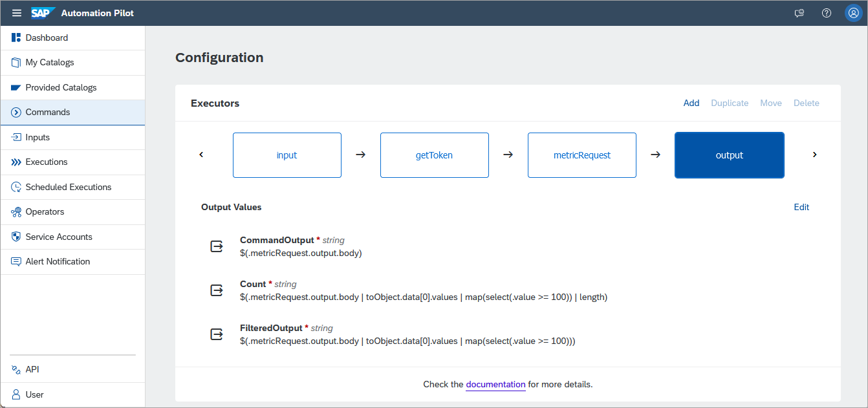This screenshot has width=868, height=408.
Task: Click the Count expression ending with length
Action: [424, 297]
